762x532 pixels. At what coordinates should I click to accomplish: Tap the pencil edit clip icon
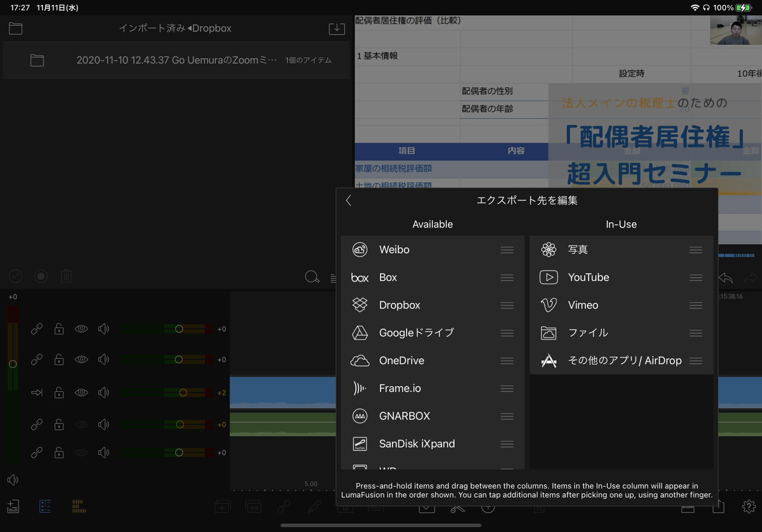click(x=315, y=507)
